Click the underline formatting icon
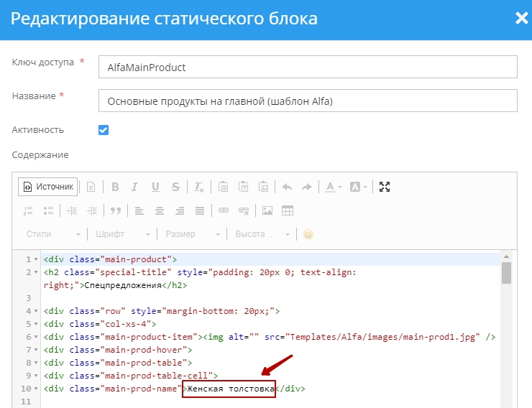 (x=155, y=187)
